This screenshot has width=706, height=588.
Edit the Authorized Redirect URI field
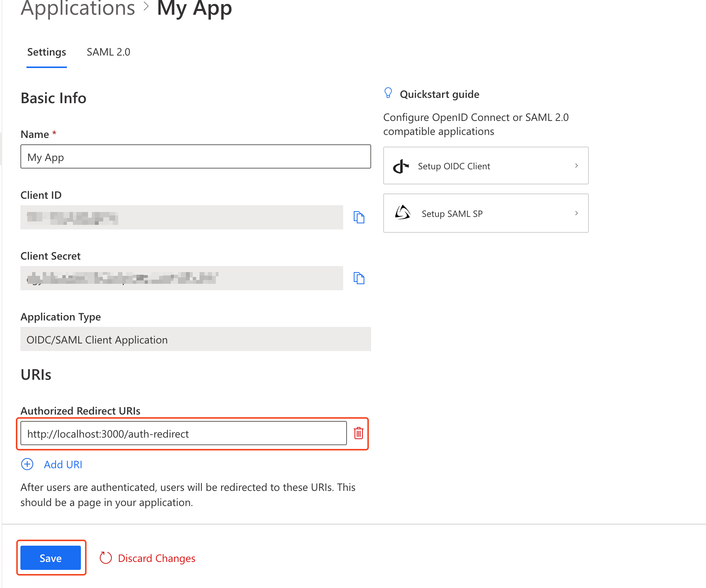click(x=183, y=433)
